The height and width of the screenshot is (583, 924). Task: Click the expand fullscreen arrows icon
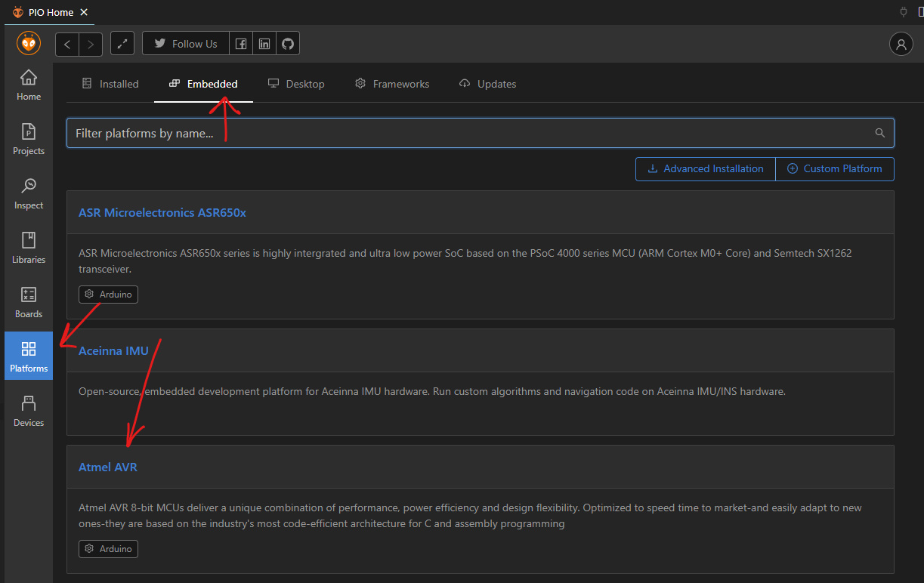coord(122,44)
